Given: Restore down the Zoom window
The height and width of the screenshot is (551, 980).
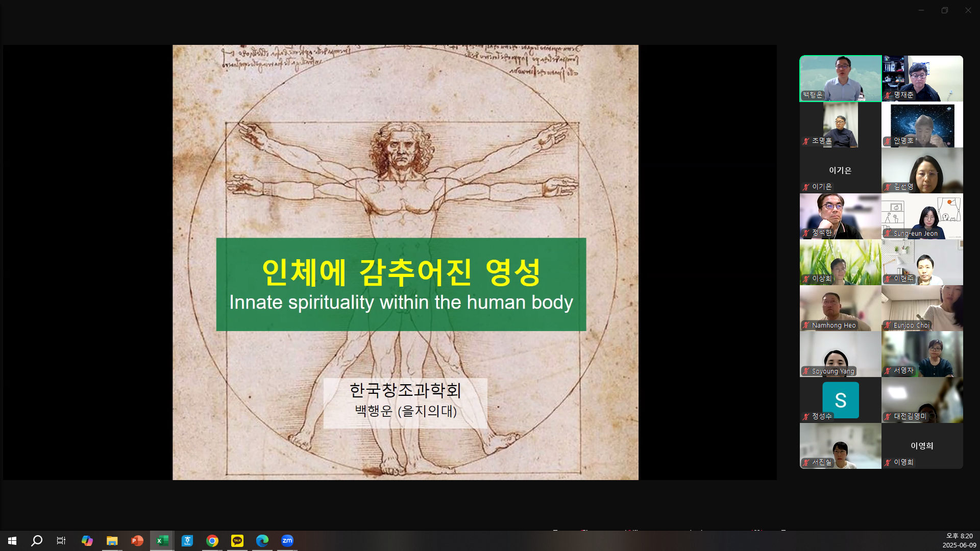Looking at the screenshot, I should [944, 10].
